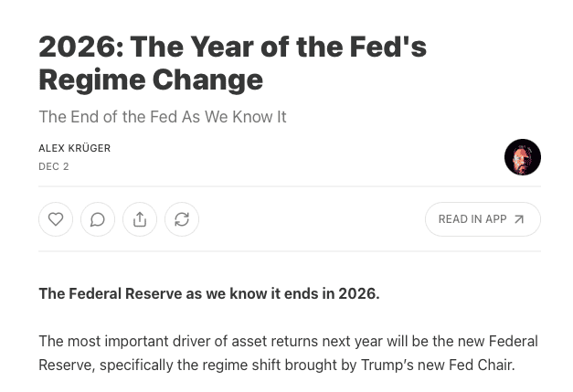573x392 pixels.
Task: Open author link ALEX KRÜGER
Action: click(74, 148)
